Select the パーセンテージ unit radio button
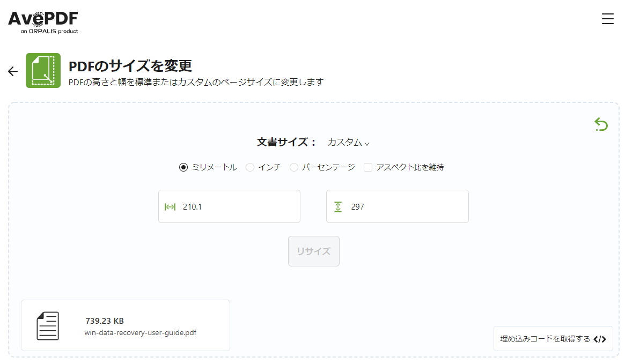 click(294, 167)
